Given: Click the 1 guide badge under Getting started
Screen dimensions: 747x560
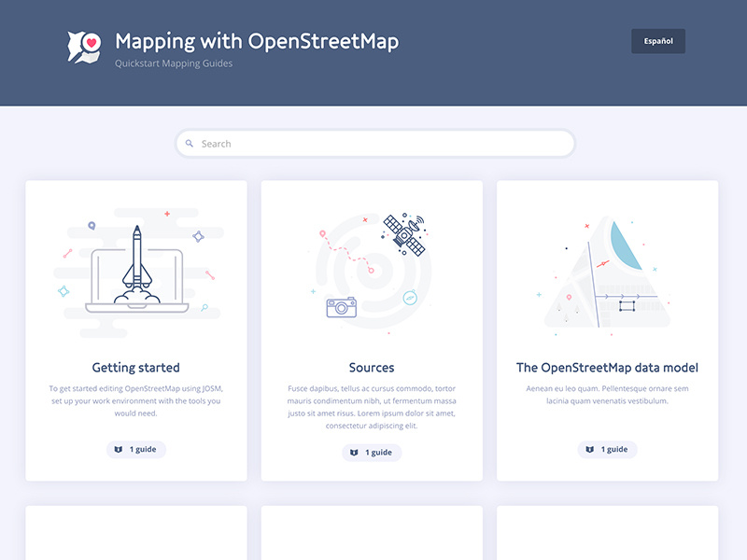Looking at the screenshot, I should point(136,450).
